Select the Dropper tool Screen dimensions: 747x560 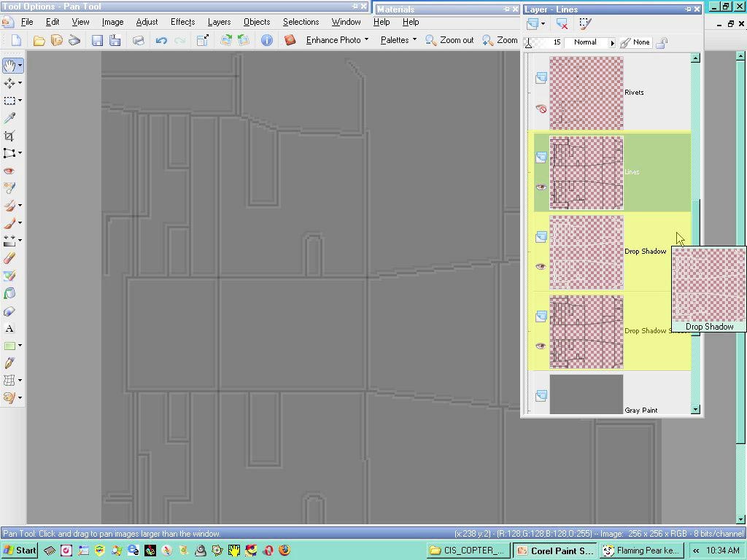point(9,118)
